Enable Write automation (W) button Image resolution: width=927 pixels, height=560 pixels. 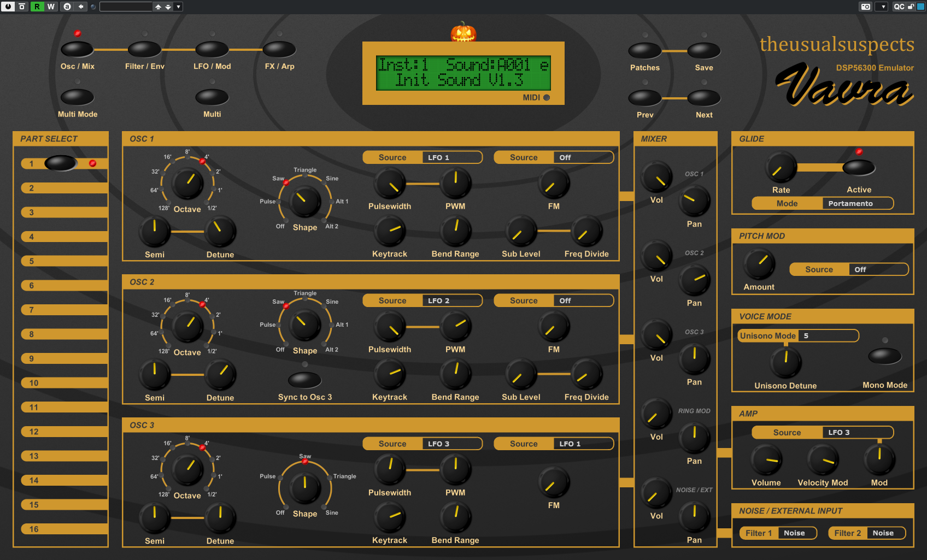[51, 7]
